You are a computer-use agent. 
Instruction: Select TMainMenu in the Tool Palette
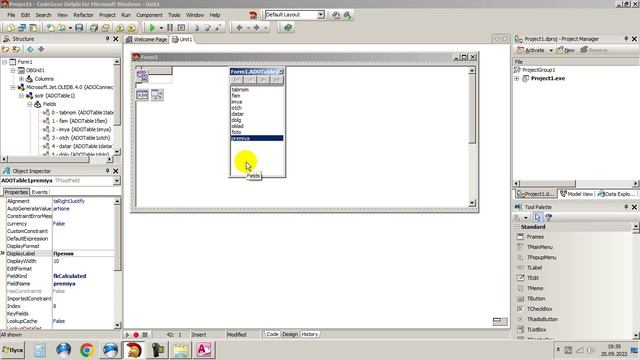pyautogui.click(x=539, y=247)
